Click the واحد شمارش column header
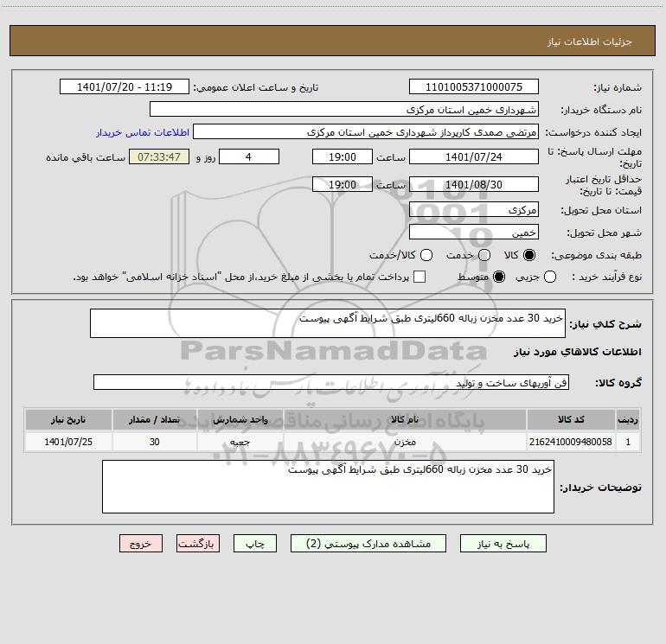Viewport: 666px width, 644px height. point(240,420)
